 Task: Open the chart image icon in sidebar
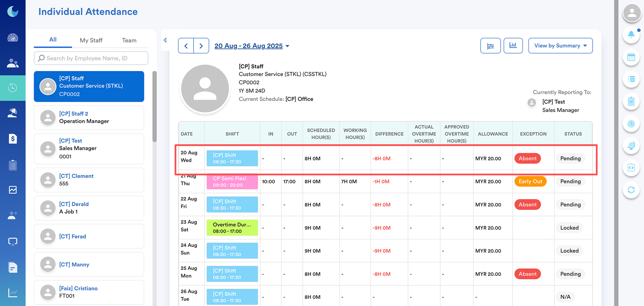coord(13,190)
